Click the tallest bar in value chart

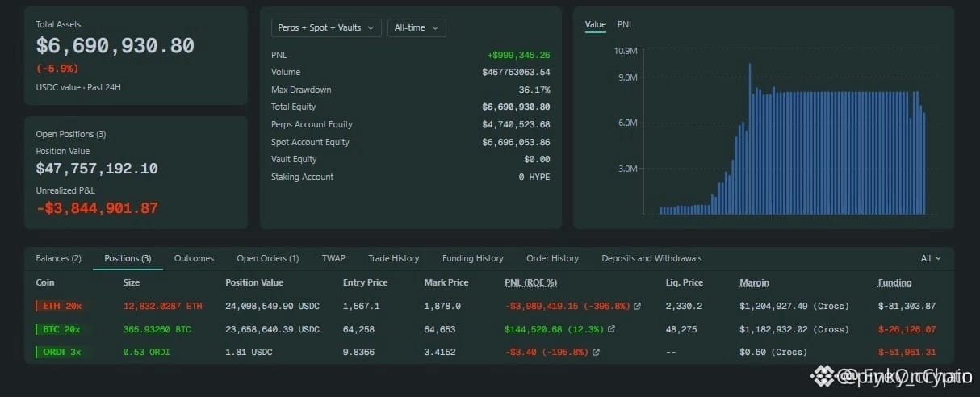point(749,139)
